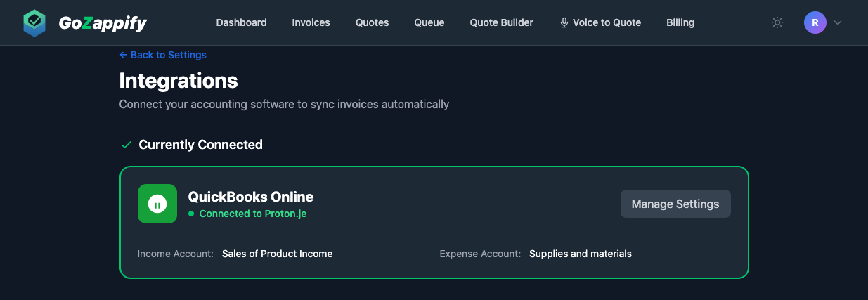Click the GoZappify brand name text

click(x=103, y=23)
